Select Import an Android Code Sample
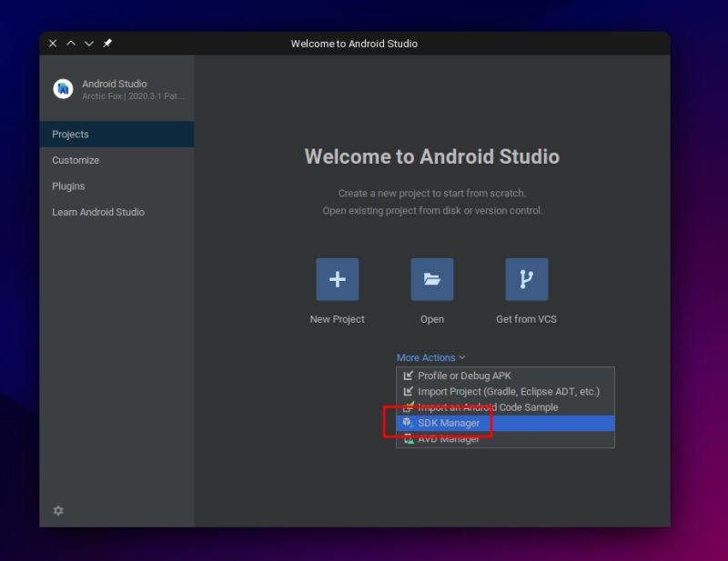728x561 pixels. click(506, 407)
